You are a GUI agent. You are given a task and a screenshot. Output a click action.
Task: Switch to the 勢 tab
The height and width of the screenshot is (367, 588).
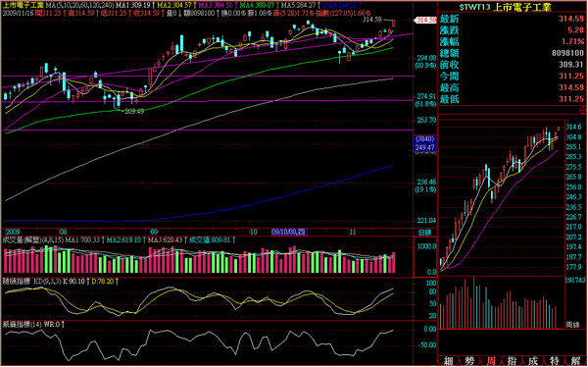coord(469,361)
